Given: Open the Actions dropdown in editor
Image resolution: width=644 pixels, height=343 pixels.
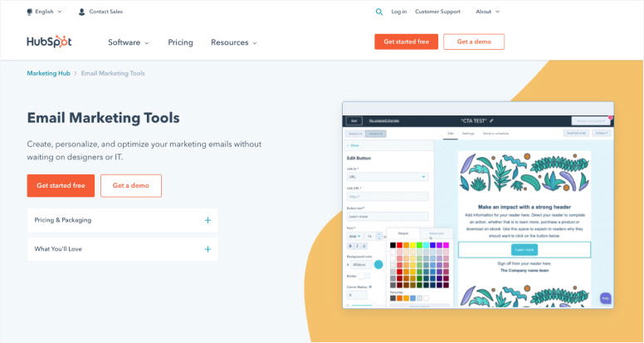Looking at the screenshot, I should pyautogui.click(x=602, y=133).
